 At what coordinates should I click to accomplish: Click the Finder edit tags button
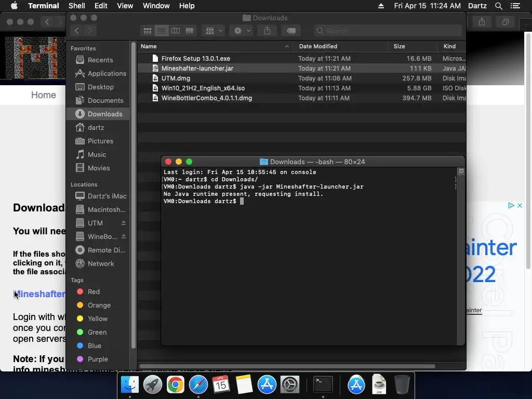click(291, 31)
